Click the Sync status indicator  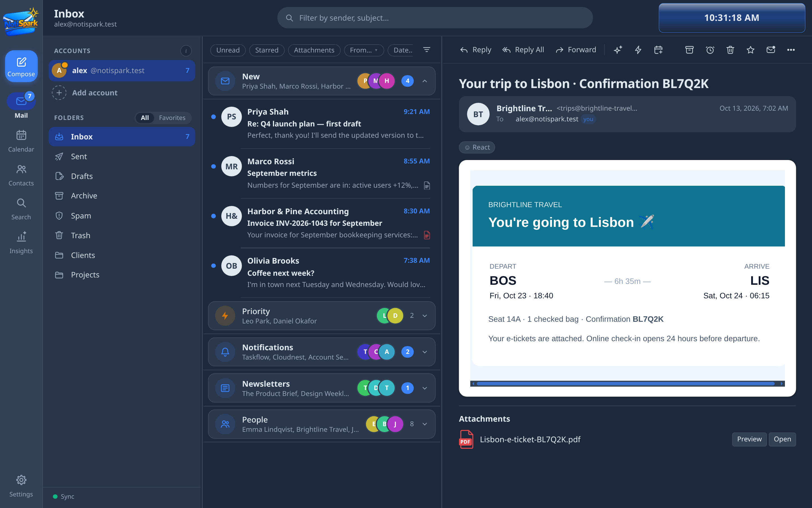63,496
